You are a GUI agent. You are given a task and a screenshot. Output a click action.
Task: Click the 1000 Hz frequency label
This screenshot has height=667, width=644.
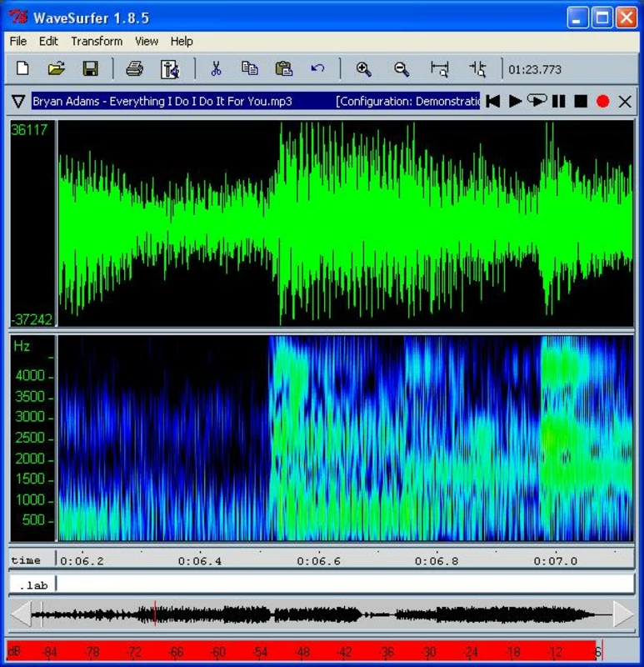[30, 499]
